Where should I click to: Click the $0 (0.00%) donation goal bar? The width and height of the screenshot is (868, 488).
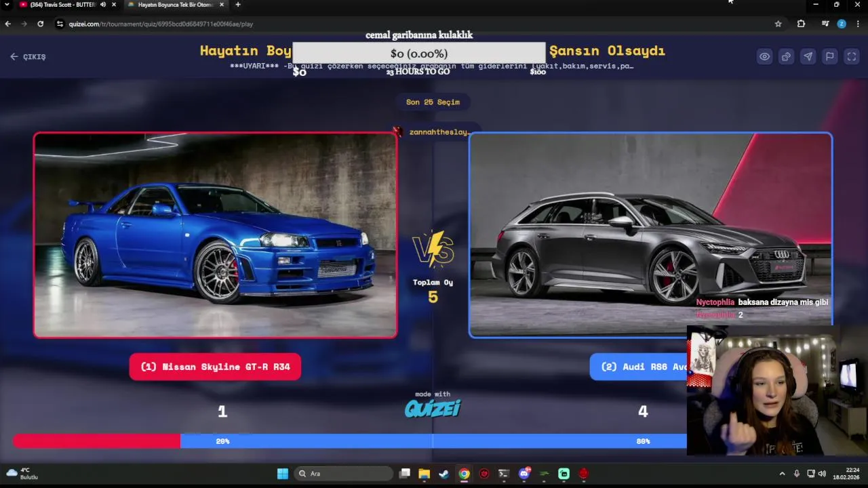point(418,53)
